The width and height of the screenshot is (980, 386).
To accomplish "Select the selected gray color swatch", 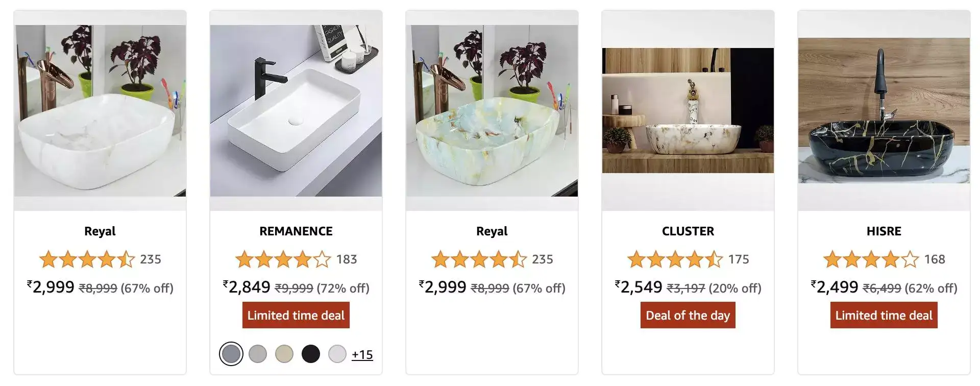I will point(231,353).
